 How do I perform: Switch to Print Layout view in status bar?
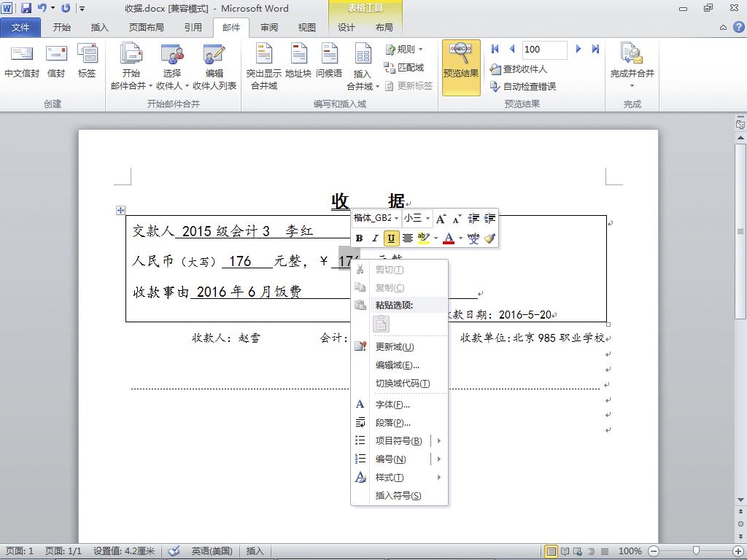[x=551, y=551]
